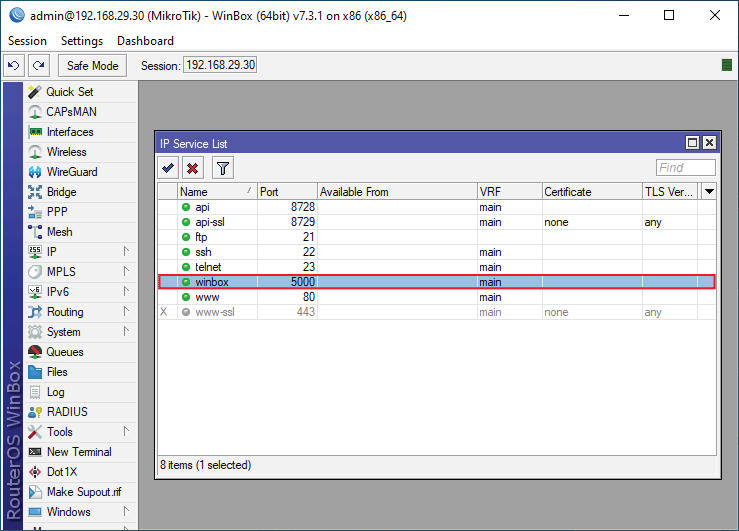Open the Dashboard menu
The width and height of the screenshot is (739, 531).
coord(145,41)
